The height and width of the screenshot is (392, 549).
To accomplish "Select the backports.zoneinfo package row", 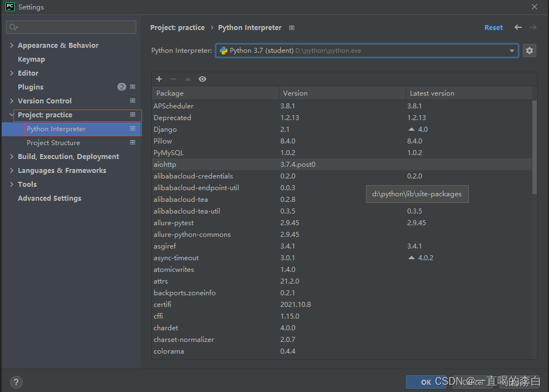I will point(342,292).
